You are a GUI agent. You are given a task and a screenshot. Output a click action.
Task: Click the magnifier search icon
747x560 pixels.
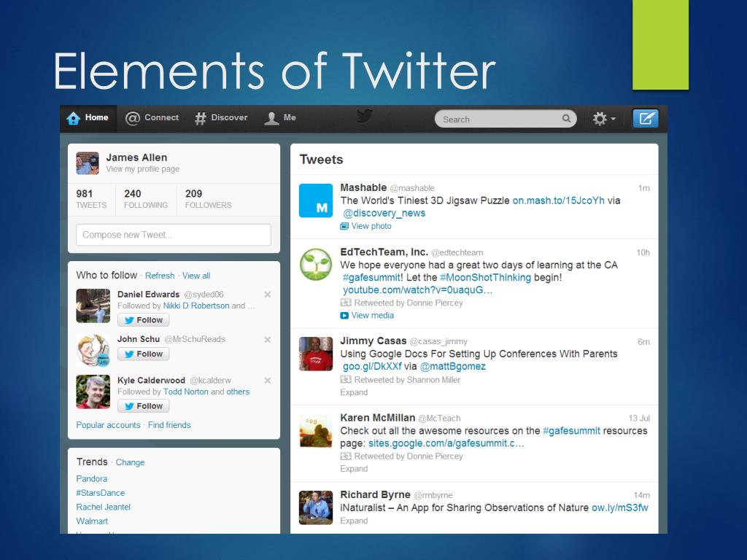click(566, 119)
